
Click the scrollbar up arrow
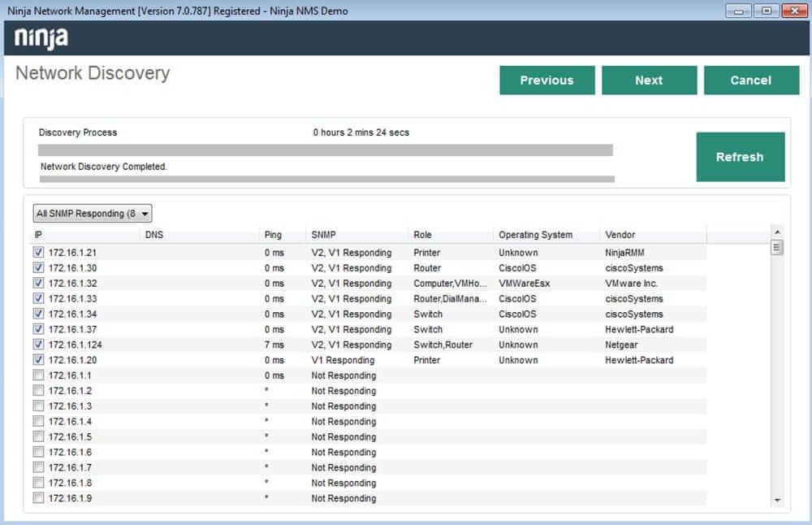point(777,232)
